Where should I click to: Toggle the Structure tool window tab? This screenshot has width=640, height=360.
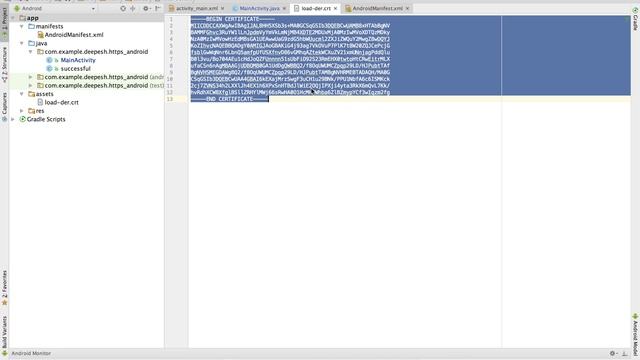(4, 64)
